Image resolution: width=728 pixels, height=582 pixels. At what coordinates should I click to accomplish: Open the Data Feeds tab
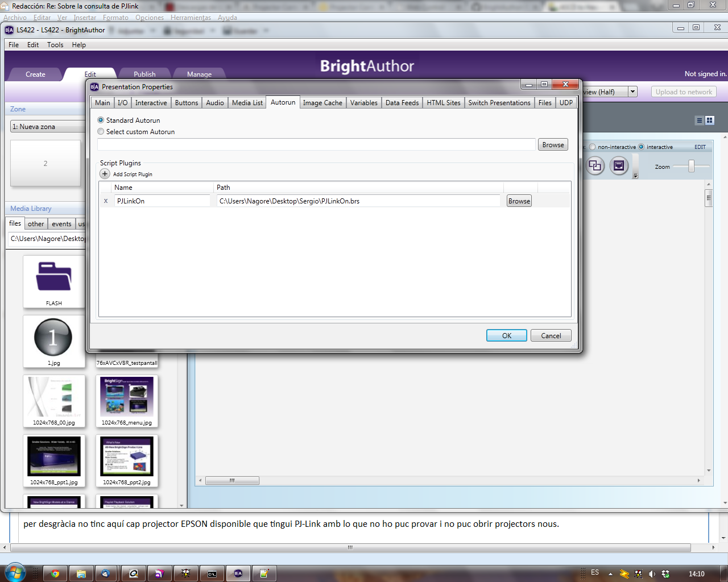[x=402, y=103]
